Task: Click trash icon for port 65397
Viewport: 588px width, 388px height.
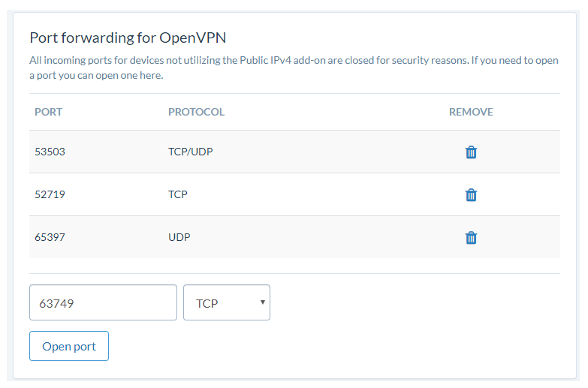Action: tap(471, 238)
